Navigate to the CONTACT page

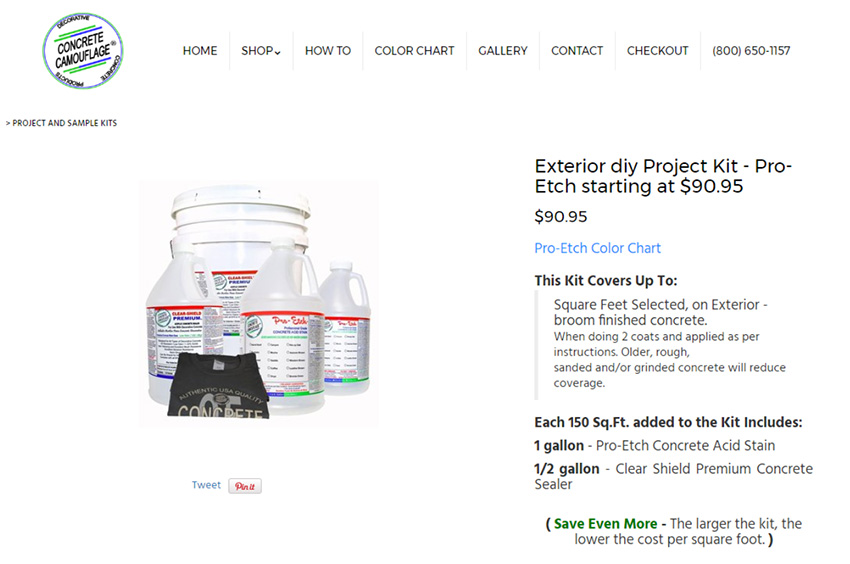coord(577,50)
